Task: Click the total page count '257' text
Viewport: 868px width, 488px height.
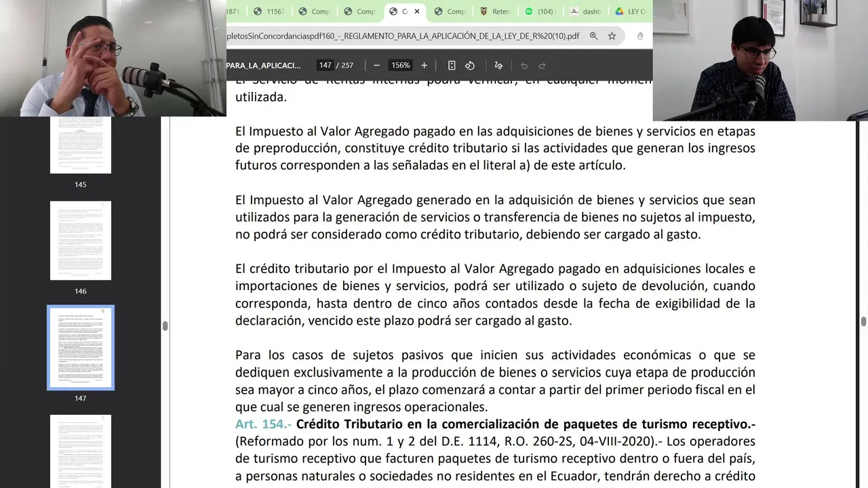Action: pyautogui.click(x=347, y=66)
